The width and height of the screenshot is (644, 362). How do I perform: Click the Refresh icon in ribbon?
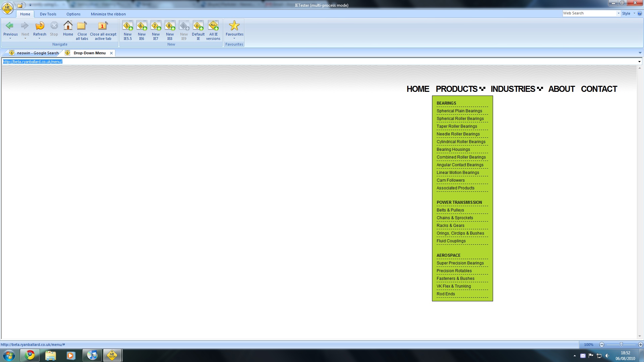(x=40, y=26)
